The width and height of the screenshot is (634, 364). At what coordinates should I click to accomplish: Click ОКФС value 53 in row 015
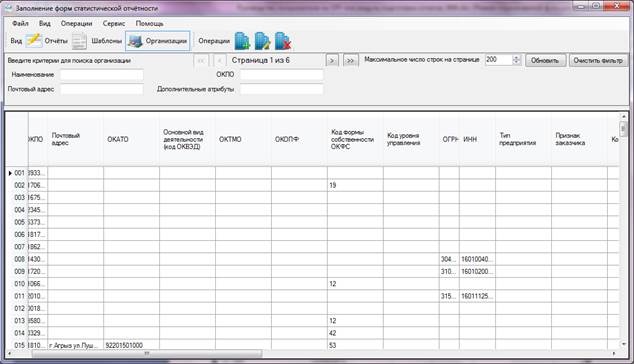(x=355, y=345)
